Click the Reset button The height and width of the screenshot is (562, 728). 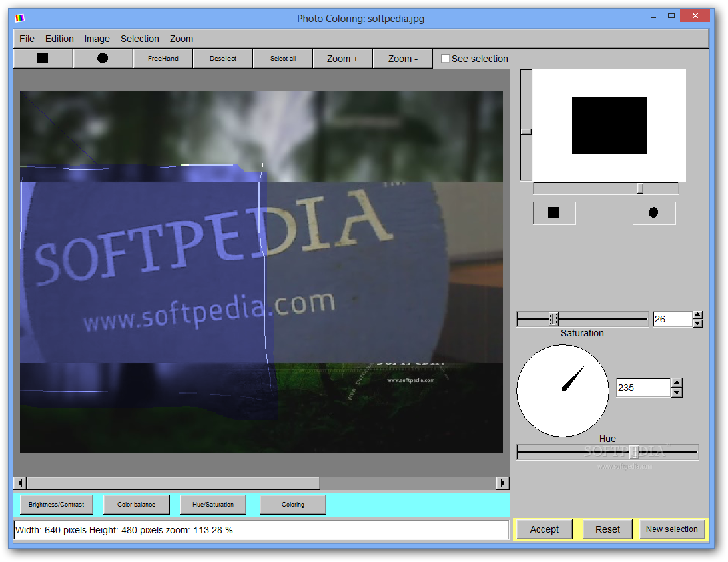pyautogui.click(x=607, y=529)
